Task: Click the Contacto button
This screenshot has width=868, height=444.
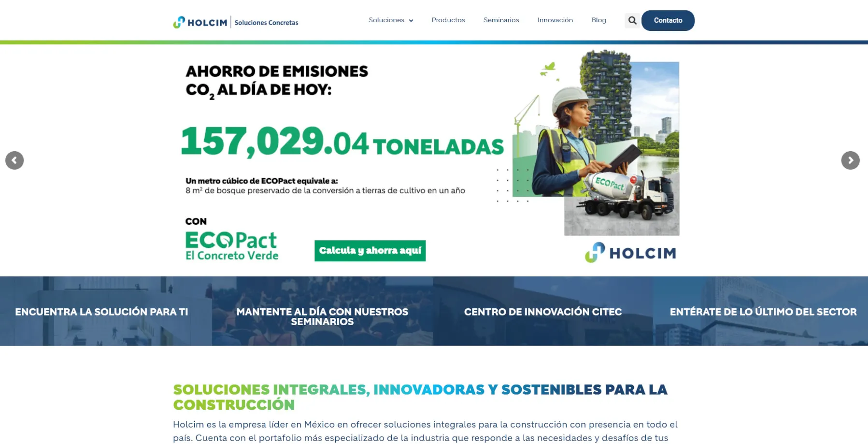Action: click(668, 20)
